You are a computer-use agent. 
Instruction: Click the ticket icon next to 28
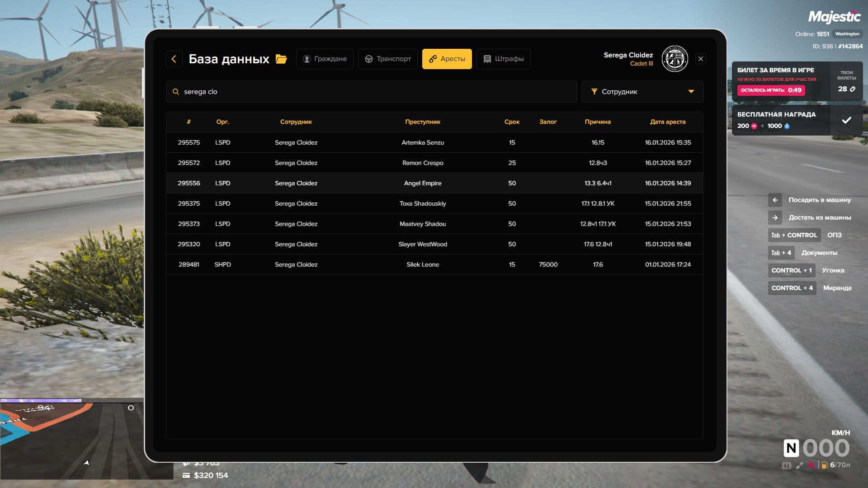[x=853, y=89]
